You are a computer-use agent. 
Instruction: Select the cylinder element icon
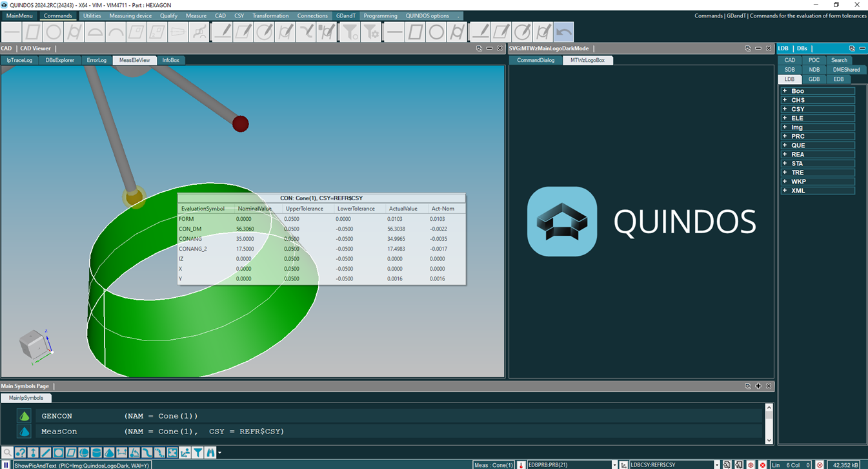tap(97, 453)
